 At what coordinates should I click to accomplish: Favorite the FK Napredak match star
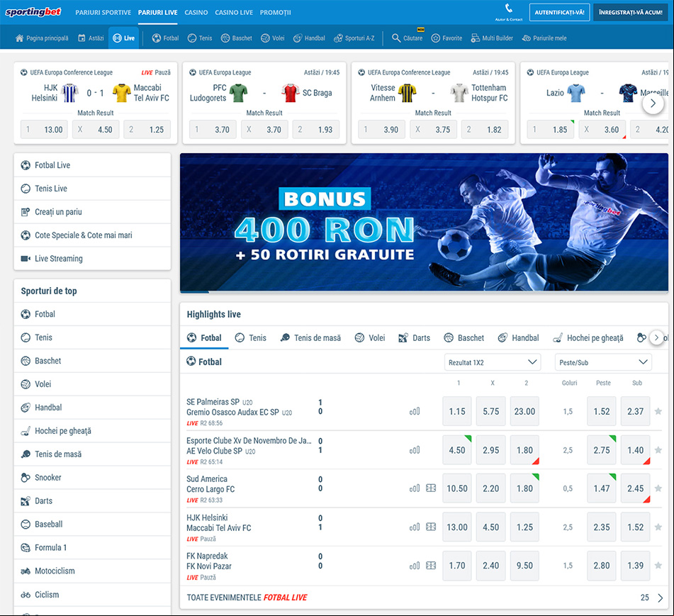coord(658,566)
